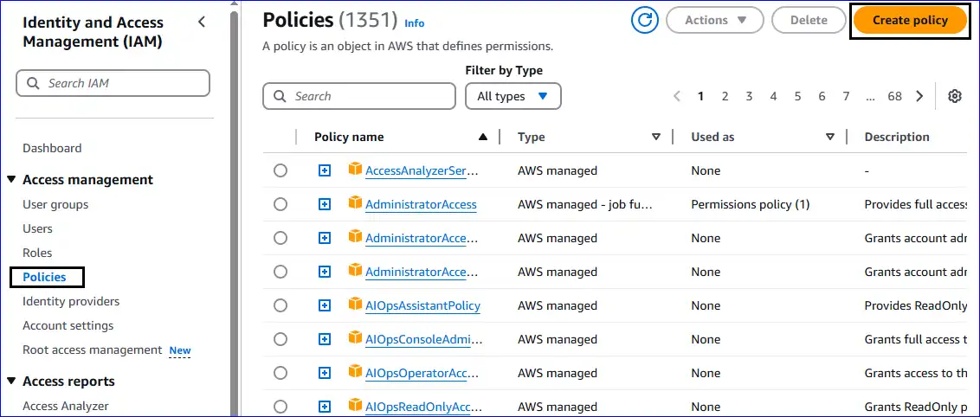Click the orange box icon beside AdministratorAccess
The height and width of the screenshot is (417, 980).
click(355, 203)
